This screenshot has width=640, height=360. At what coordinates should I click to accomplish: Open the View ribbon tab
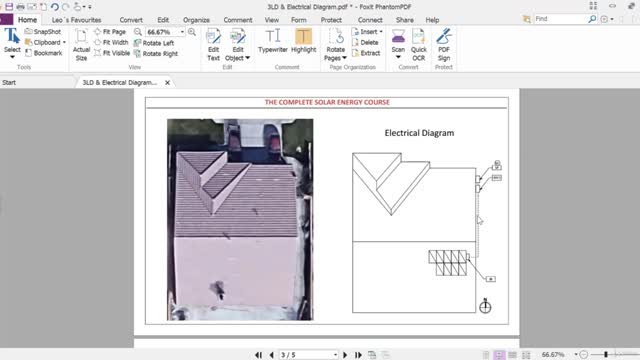coord(271,20)
